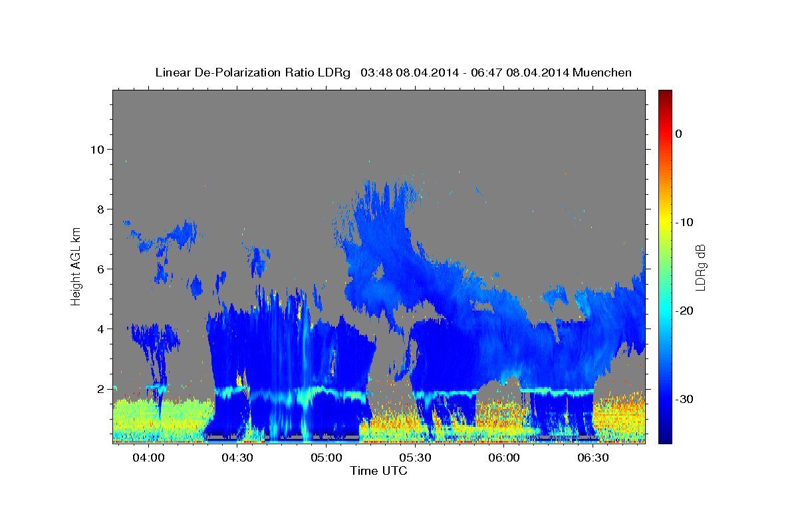The image size is (798, 532).
Task: Click the green middle of the colorbar
Action: click(665, 266)
